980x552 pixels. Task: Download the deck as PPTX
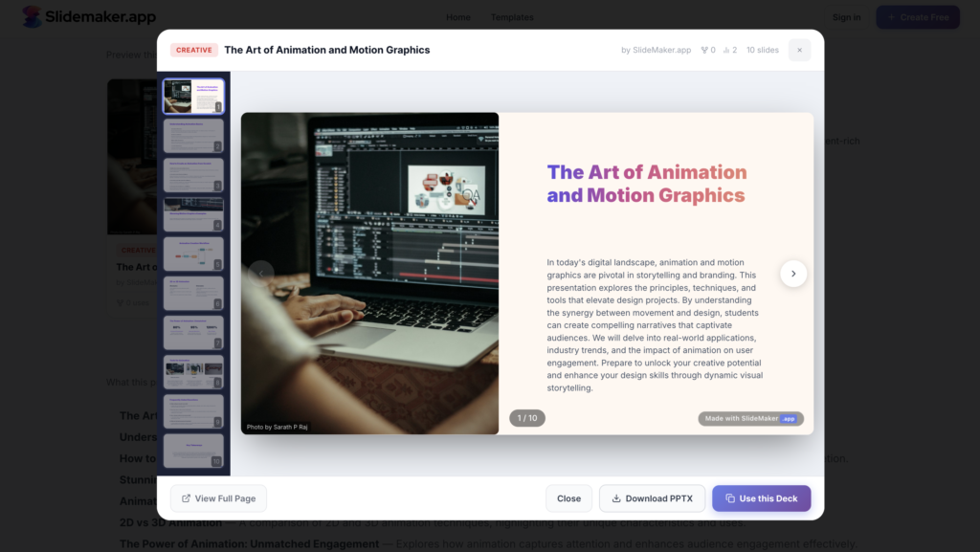tap(652, 498)
